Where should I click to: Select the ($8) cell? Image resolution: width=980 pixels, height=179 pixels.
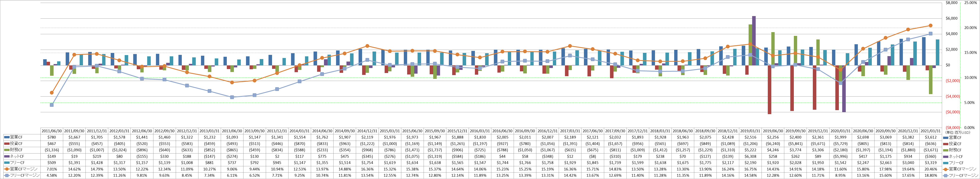point(592,156)
